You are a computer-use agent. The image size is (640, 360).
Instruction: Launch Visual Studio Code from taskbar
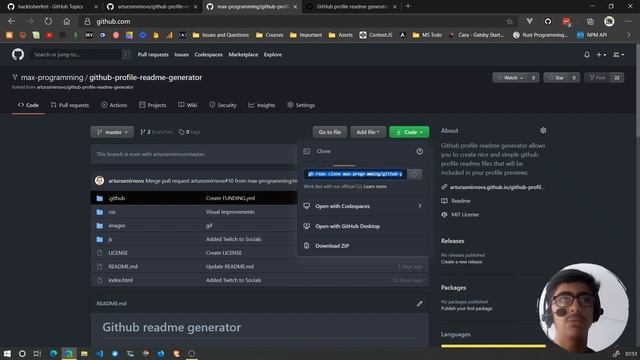100,353
